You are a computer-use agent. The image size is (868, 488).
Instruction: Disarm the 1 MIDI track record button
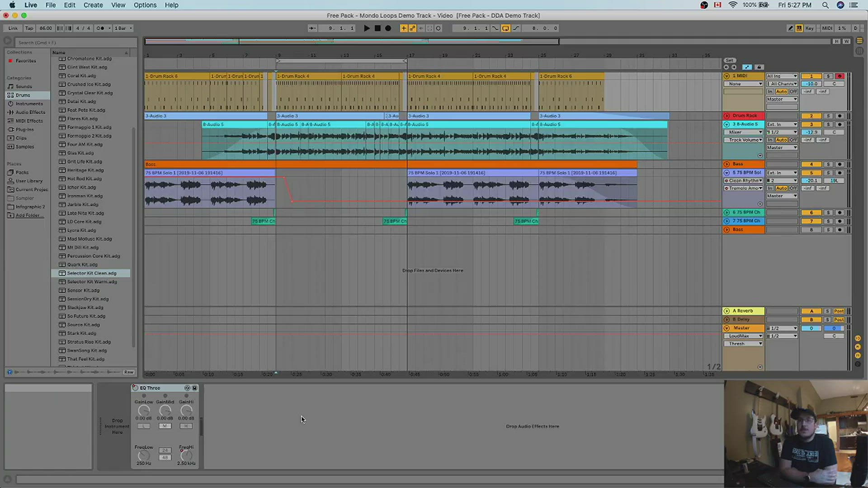[840, 76]
